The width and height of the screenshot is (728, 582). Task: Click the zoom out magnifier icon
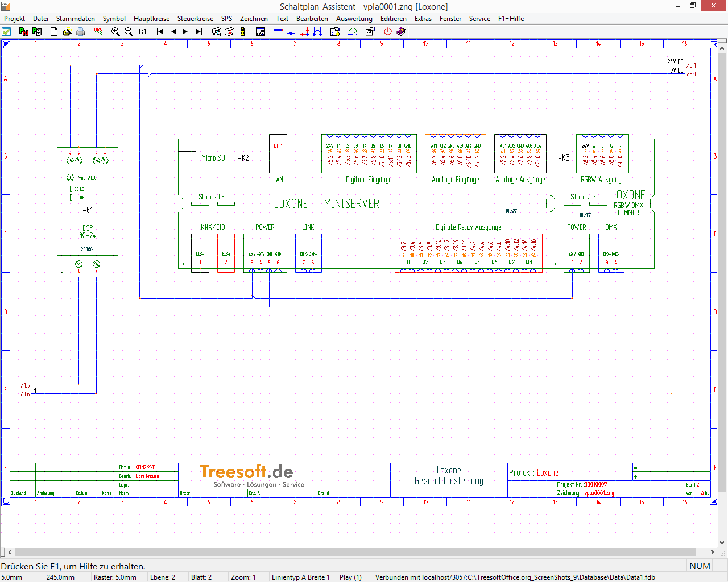point(129,32)
